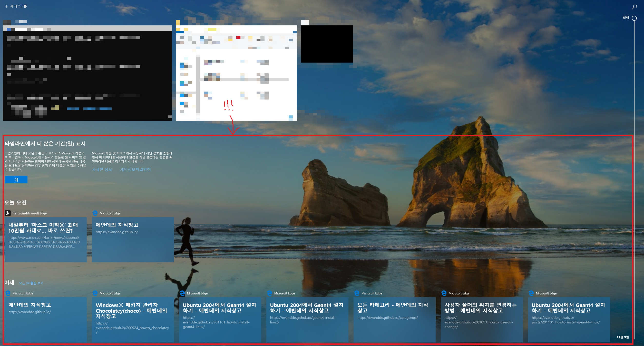Click Edge icon above 사용자 폴더 card

pos(444,293)
